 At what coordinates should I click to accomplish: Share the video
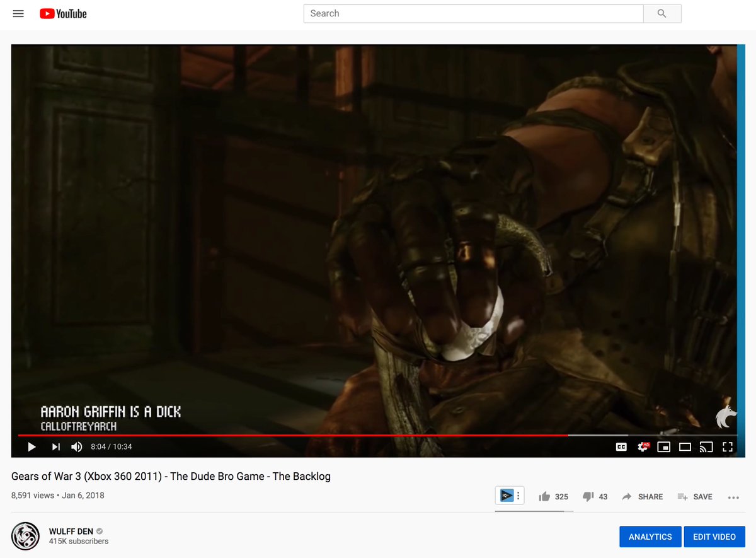pyautogui.click(x=642, y=497)
